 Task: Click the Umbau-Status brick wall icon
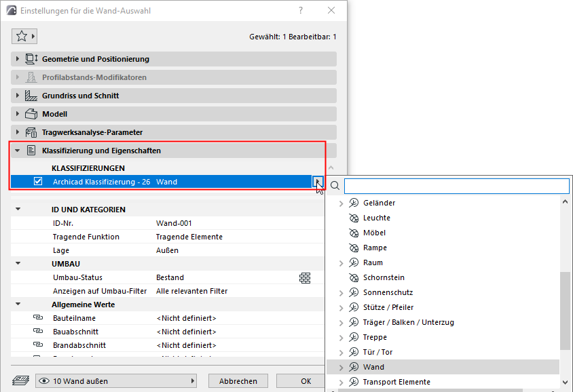305,278
